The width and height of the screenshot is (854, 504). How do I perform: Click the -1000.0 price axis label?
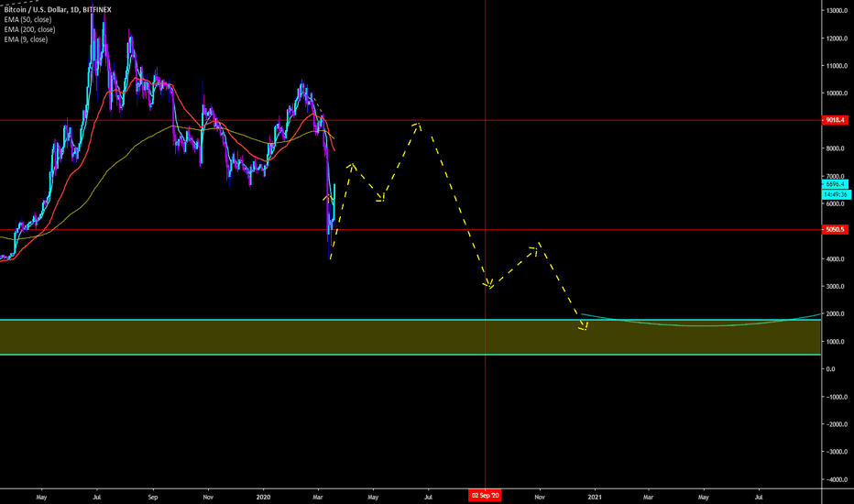click(x=837, y=397)
